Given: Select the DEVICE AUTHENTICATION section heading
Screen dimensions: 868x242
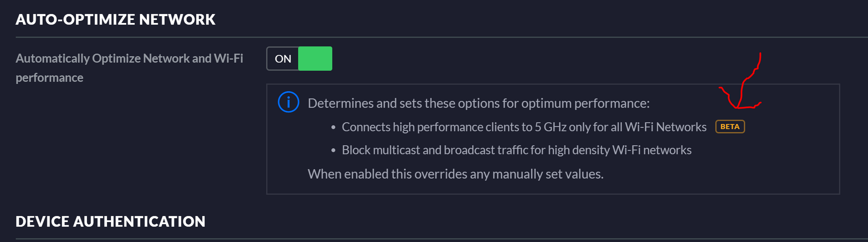Looking at the screenshot, I should tap(111, 222).
